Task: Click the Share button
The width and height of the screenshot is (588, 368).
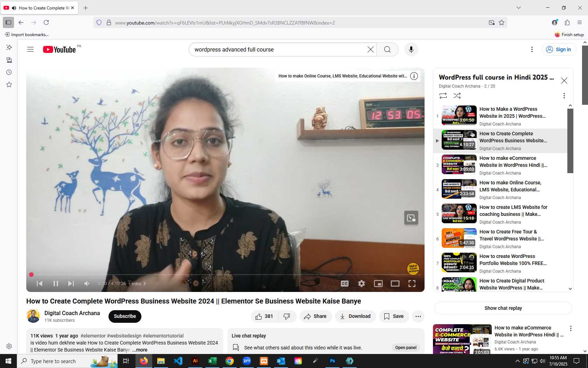Action: point(315,316)
